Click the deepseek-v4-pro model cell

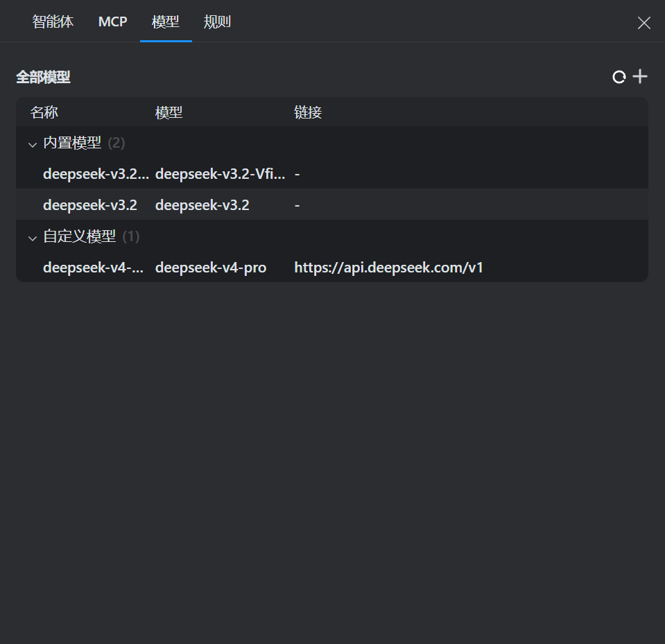pyautogui.click(x=211, y=268)
